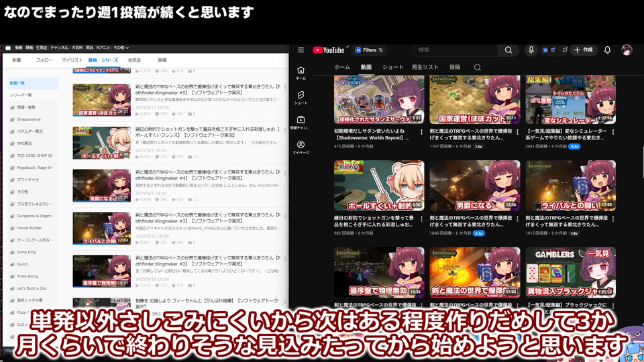
Task: Open チャンネル link in niconico top bar
Action: (x=59, y=48)
